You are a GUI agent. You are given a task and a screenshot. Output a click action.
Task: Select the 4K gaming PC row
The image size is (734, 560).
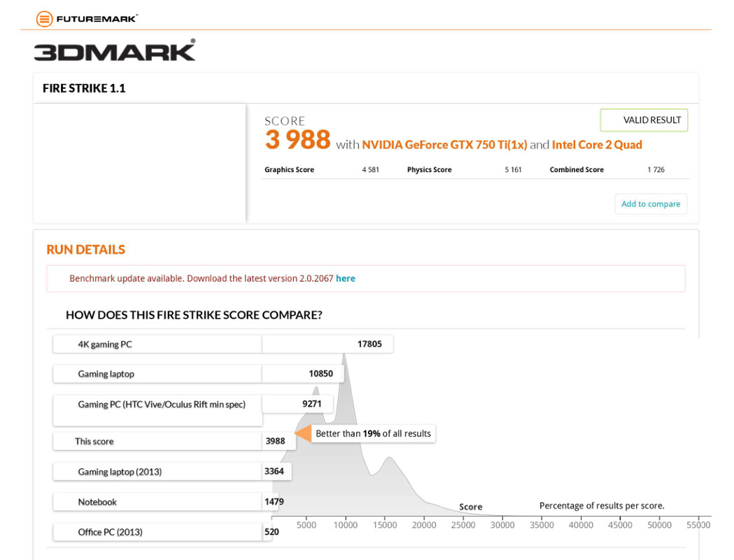tap(223, 344)
